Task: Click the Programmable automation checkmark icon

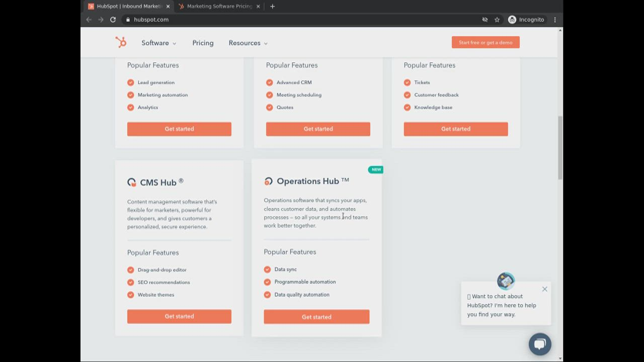Action: point(267,282)
